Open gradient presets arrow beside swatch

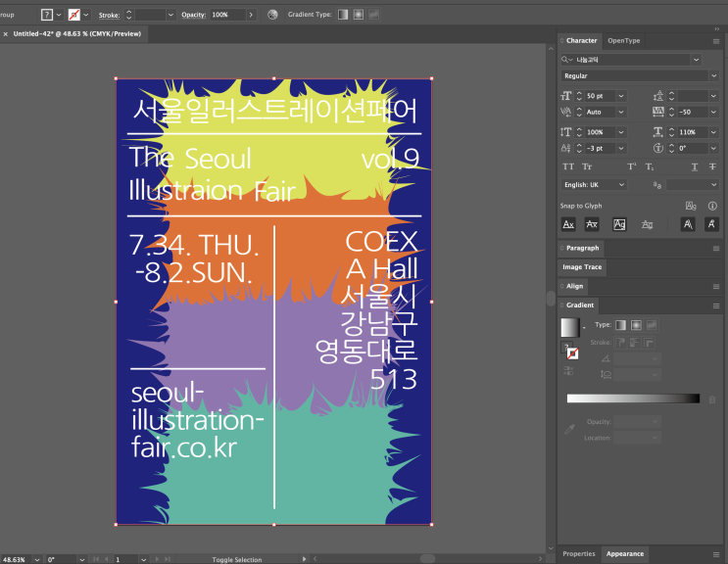pyautogui.click(x=584, y=328)
